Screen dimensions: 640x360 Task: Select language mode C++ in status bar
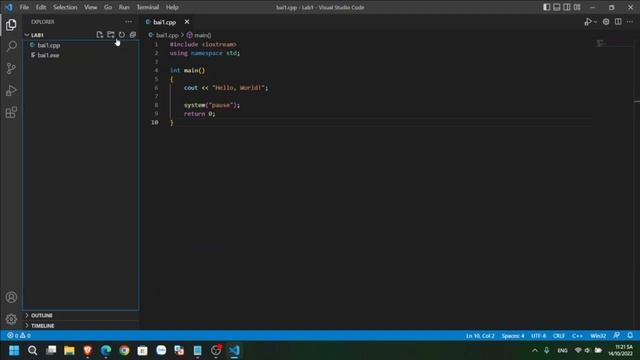577,336
